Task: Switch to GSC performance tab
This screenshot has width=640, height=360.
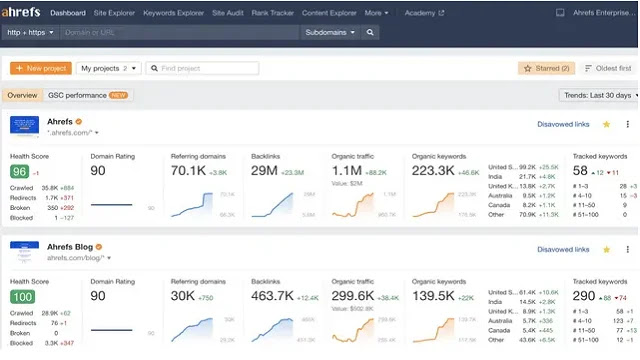Action: [88, 95]
